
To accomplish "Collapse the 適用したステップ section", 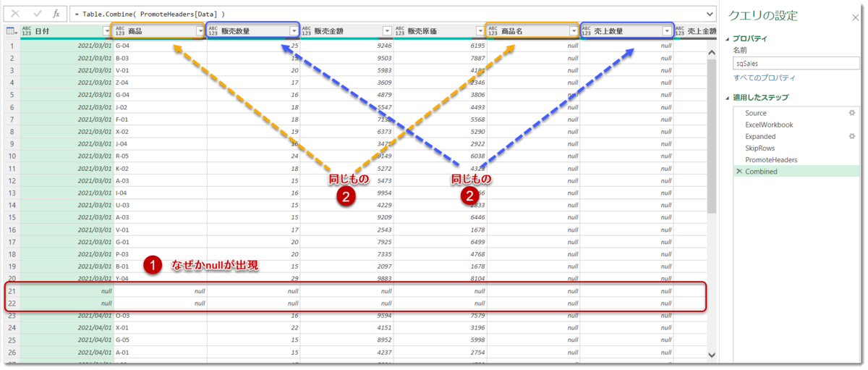I will [x=728, y=97].
